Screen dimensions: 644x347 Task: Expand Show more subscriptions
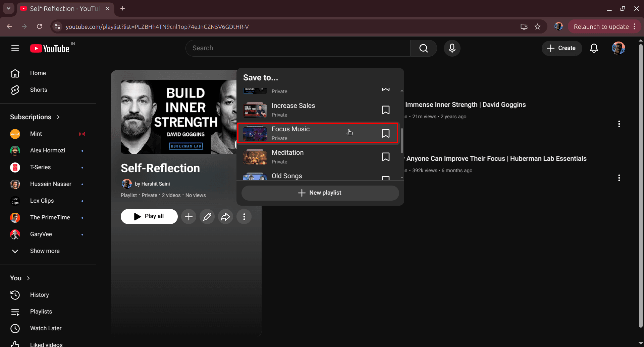45,251
